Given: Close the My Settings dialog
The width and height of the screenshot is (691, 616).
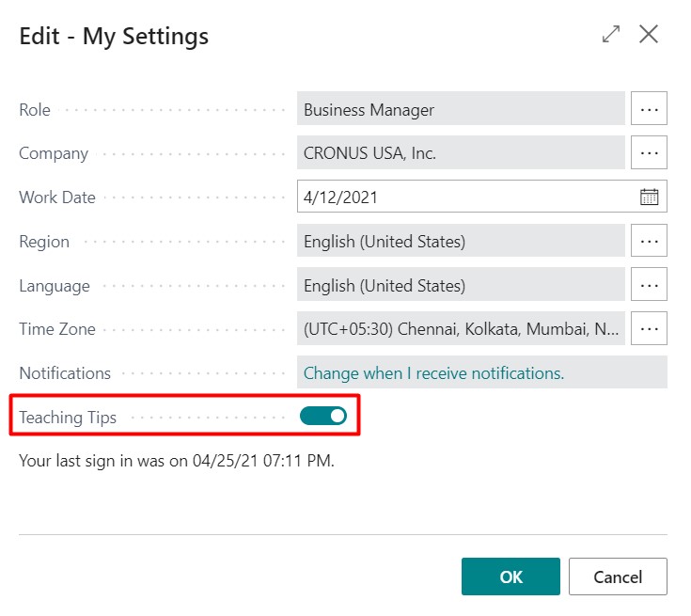Looking at the screenshot, I should (649, 35).
